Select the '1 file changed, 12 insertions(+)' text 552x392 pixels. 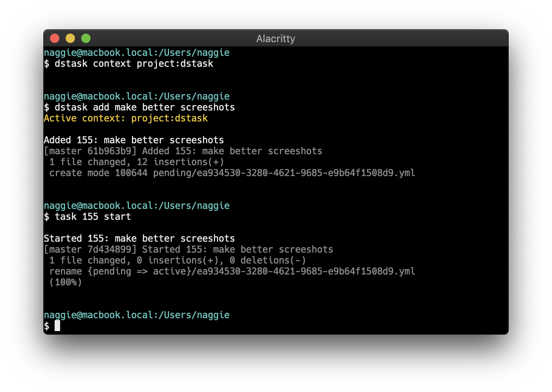tap(136, 162)
